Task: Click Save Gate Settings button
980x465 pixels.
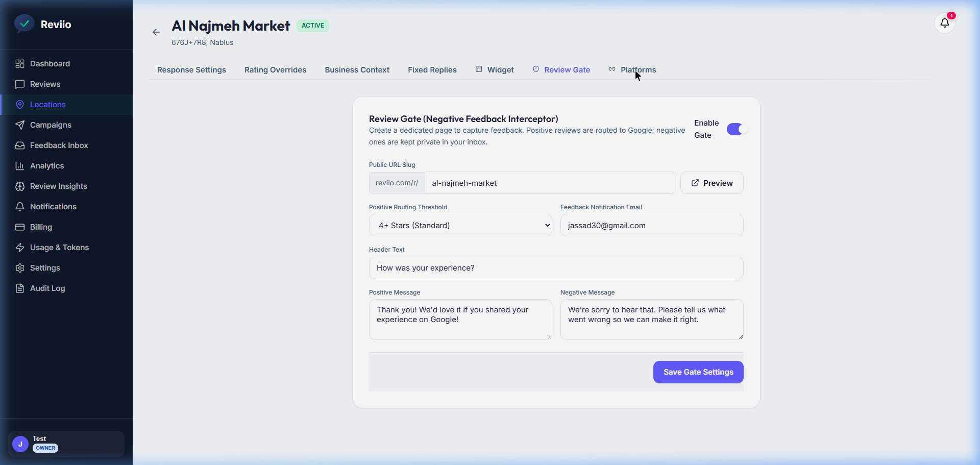Action: coord(698,372)
